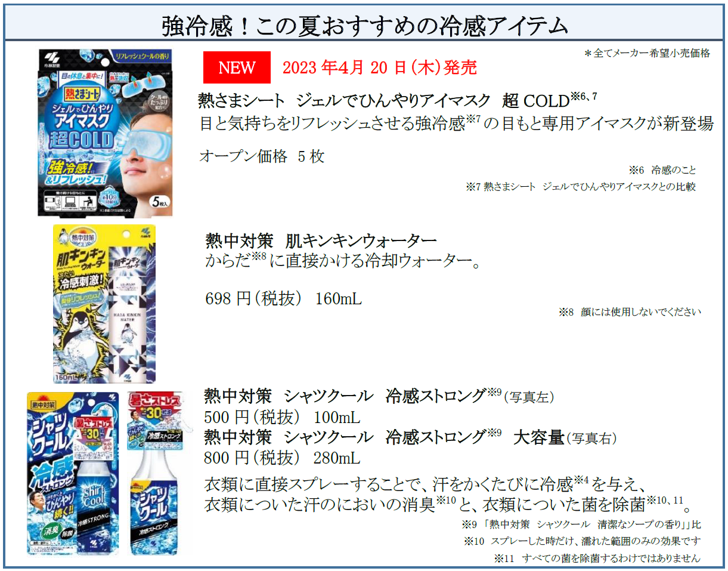Screen dimensions: 728x571
Task: Click footnote ※7 about eye mask comparison
Action: (581, 187)
